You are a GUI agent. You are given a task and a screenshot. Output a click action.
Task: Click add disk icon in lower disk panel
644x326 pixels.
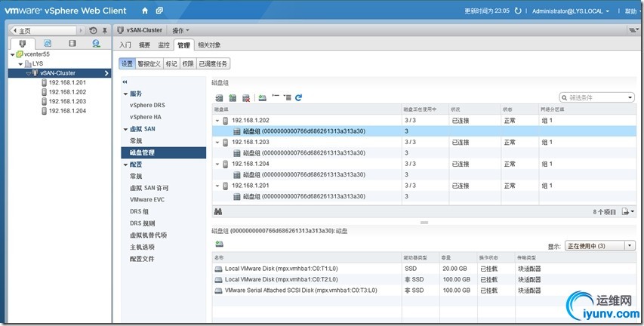[219, 244]
